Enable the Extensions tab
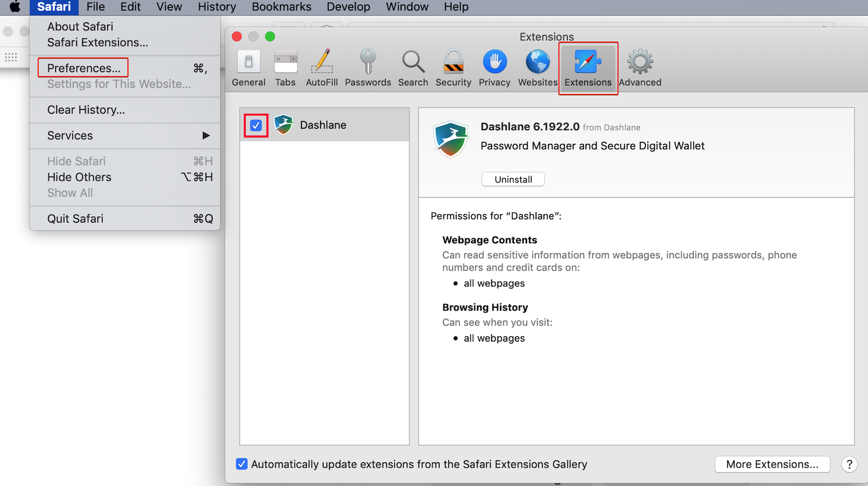 [x=587, y=66]
